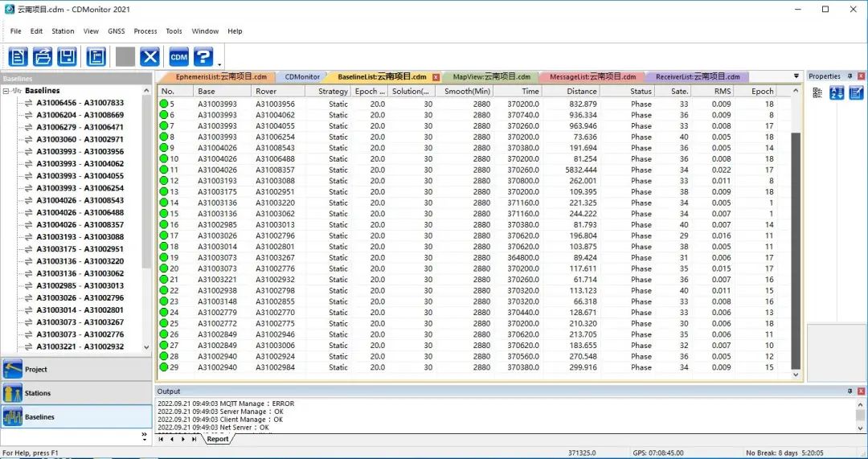Viewport: 868px width, 459px height.
Task: Click the CDM toolbar button
Action: [178, 56]
